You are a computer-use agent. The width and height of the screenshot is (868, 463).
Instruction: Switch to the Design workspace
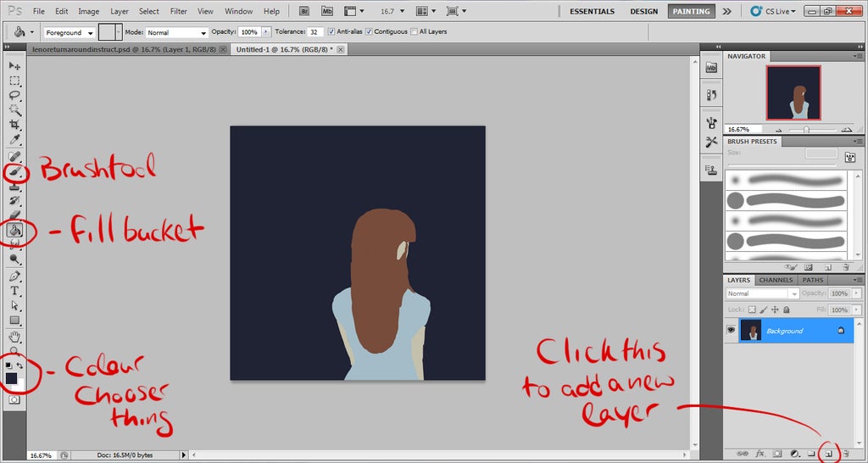coord(643,12)
